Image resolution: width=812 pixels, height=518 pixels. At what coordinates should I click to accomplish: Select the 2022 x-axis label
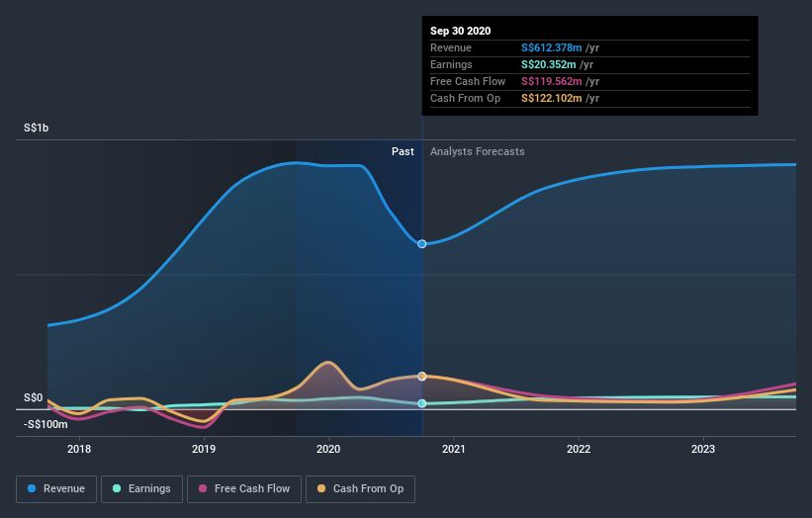pos(579,449)
